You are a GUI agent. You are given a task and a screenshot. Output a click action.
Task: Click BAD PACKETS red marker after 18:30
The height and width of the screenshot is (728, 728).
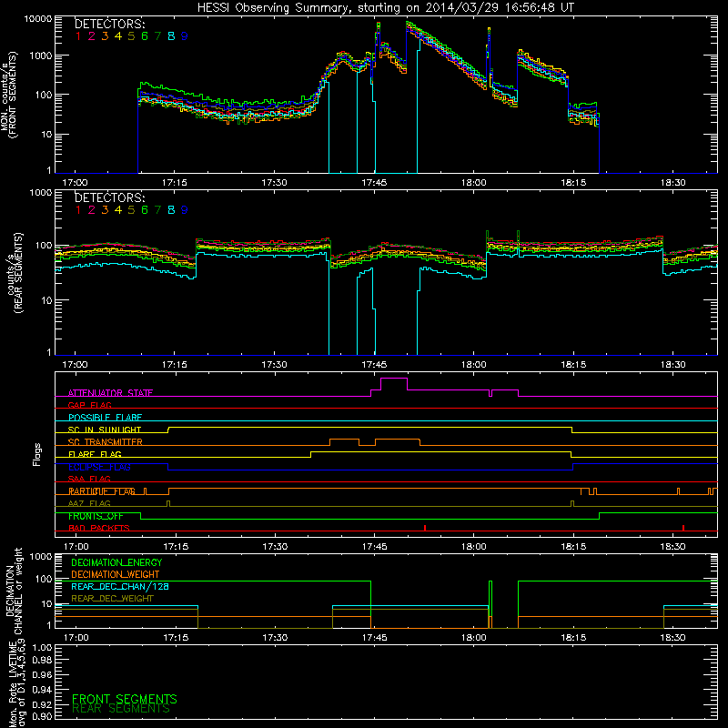[x=683, y=528]
